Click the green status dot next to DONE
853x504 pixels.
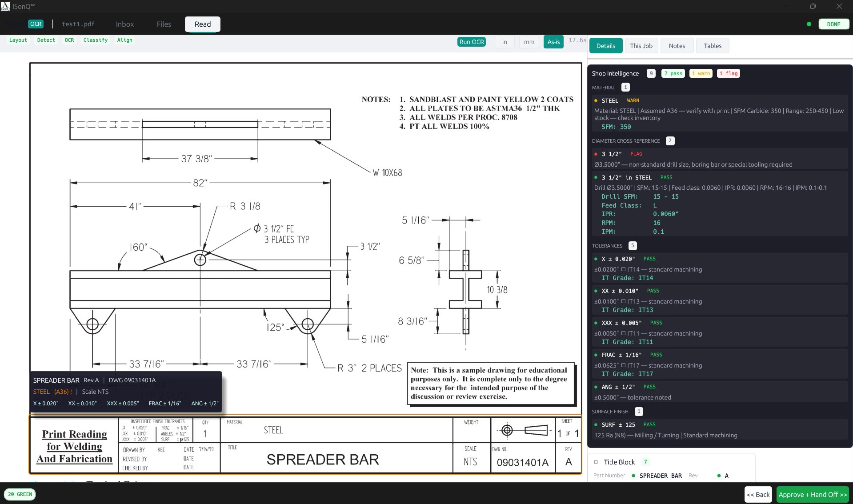click(x=809, y=24)
